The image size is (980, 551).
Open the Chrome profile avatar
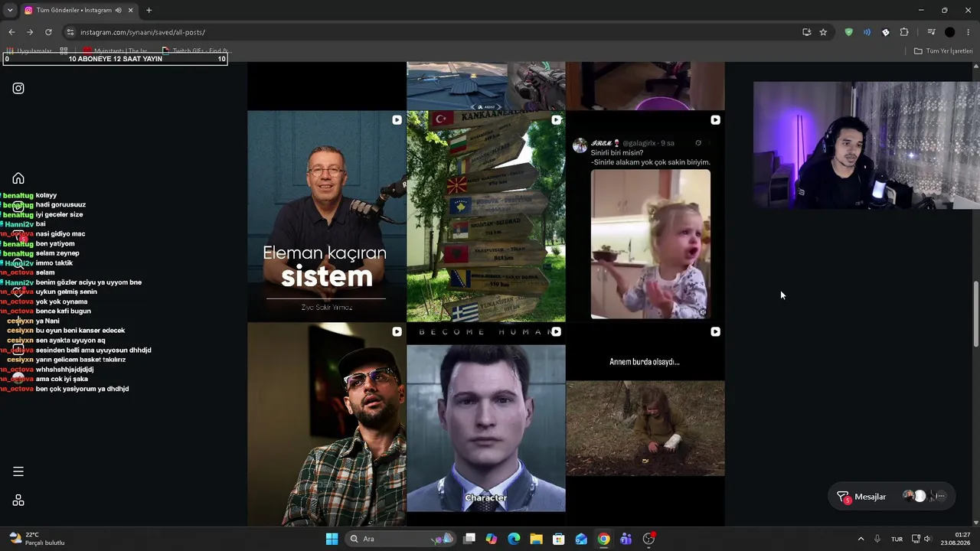(950, 32)
